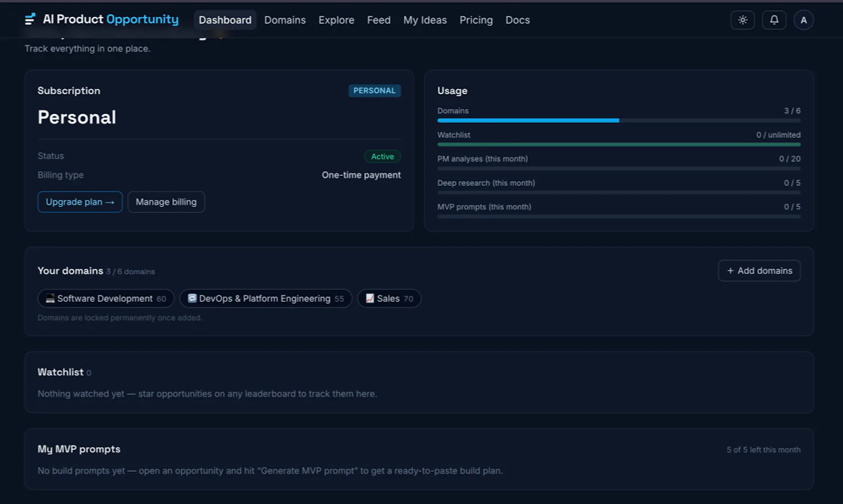Click the PM analyses usage progress bar
Screen dimensions: 843x504
click(x=619, y=169)
